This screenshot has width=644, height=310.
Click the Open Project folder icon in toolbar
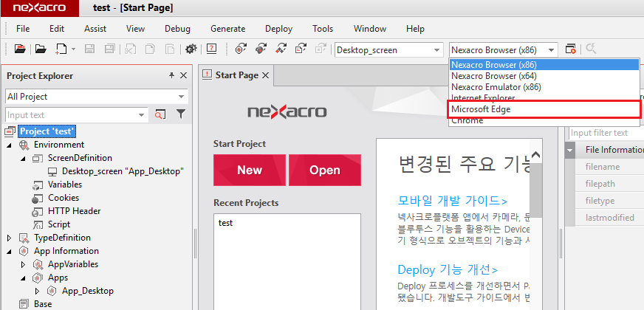20,49
